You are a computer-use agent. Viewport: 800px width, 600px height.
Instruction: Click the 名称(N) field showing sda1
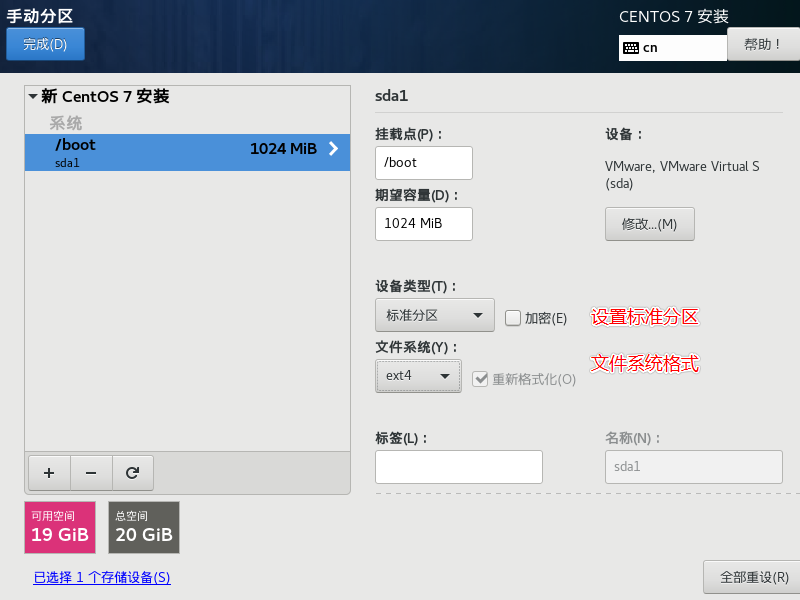[x=694, y=467]
